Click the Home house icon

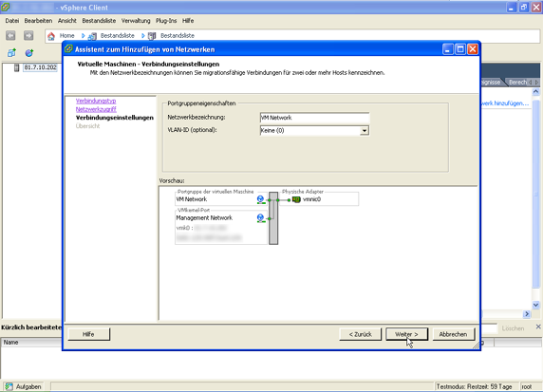(x=51, y=36)
